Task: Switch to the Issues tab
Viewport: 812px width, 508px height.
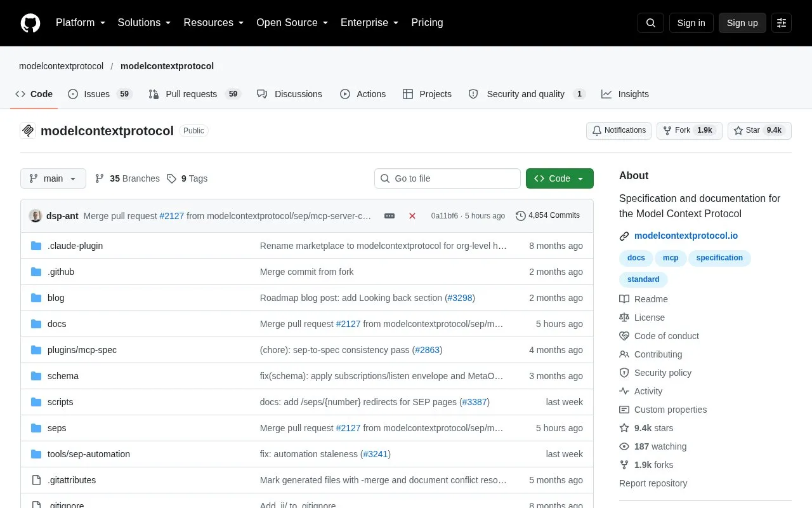Action: [x=100, y=94]
